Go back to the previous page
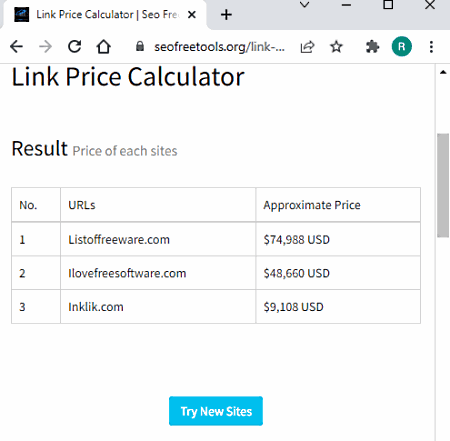The height and width of the screenshot is (441, 450). [16, 47]
